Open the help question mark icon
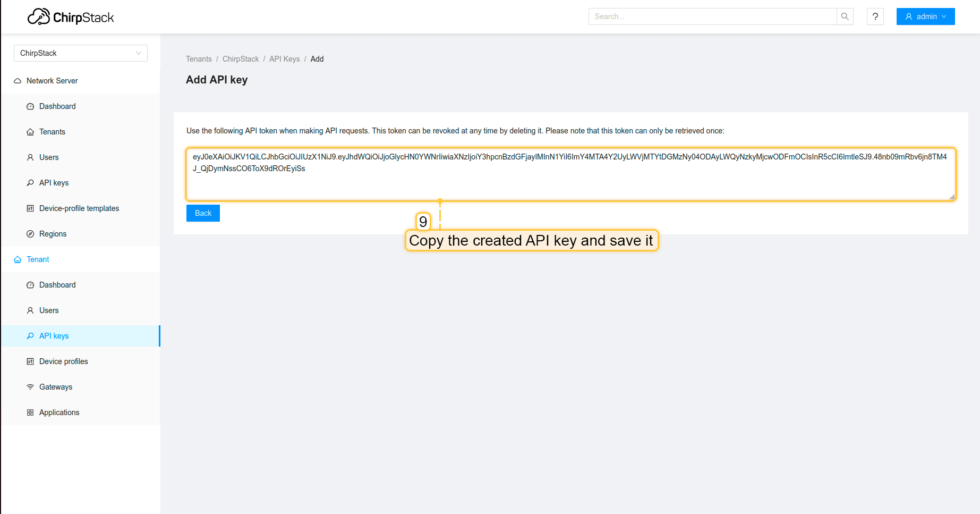 875,16
